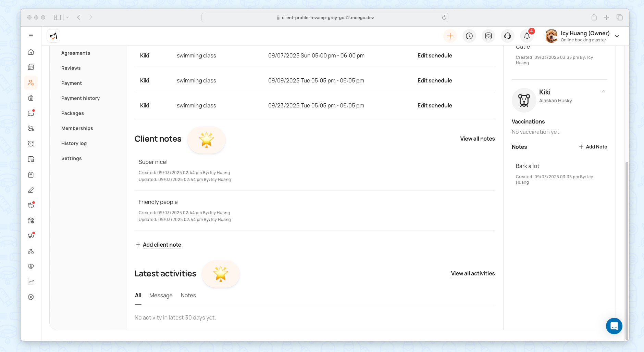Click the sync arrows icon in the header
The height and width of the screenshot is (352, 644).
coord(488,36)
